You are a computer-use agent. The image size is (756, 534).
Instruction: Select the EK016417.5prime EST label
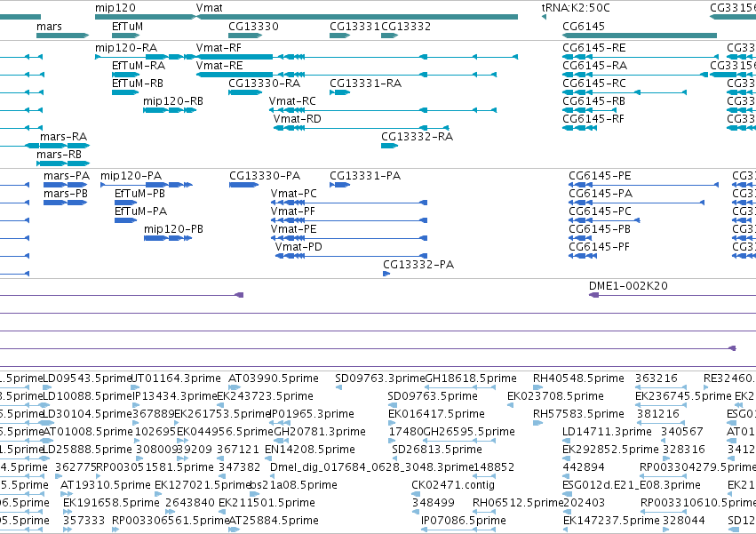click(436, 414)
